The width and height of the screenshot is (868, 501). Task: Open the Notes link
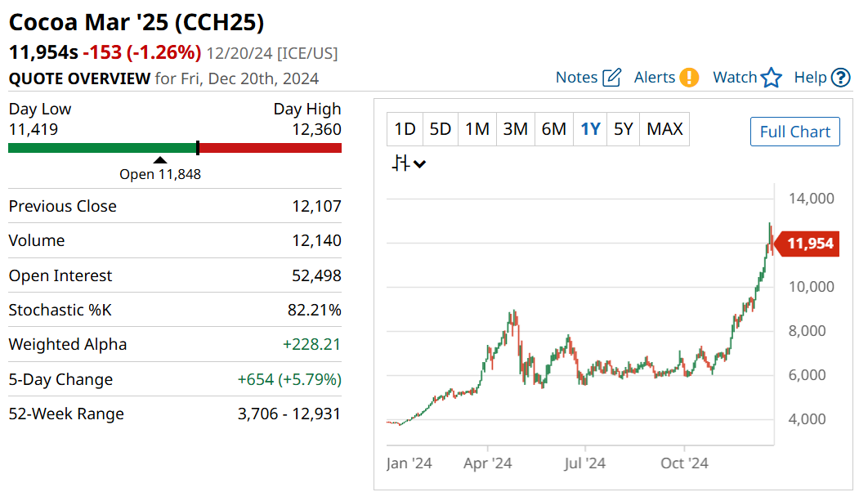576,78
